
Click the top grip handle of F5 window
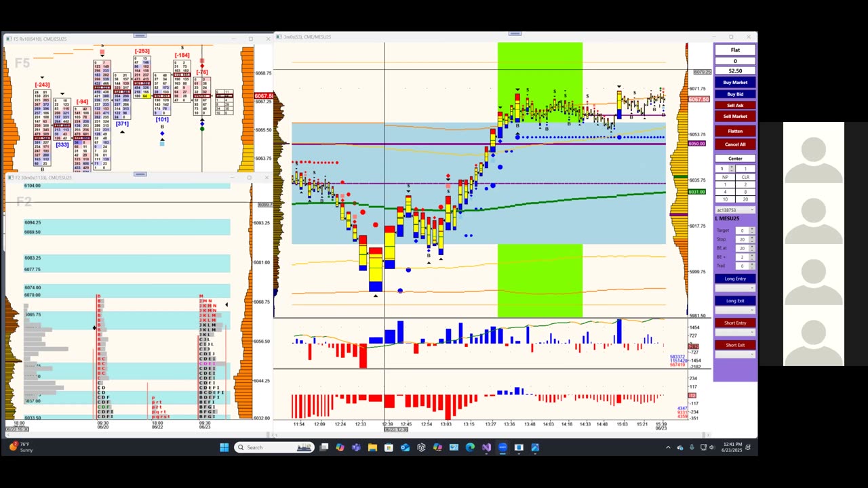(x=140, y=35)
